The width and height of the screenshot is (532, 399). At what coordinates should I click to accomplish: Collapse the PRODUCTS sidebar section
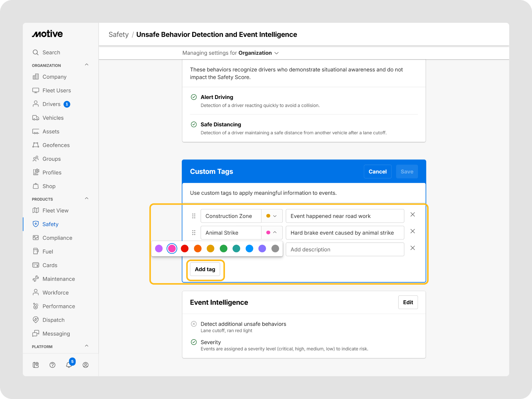click(x=87, y=199)
